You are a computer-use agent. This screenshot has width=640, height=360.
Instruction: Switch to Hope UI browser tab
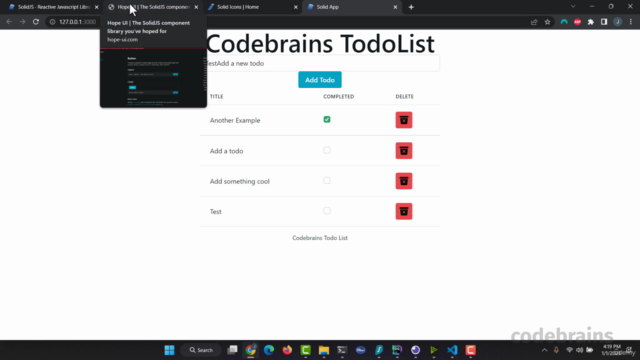(153, 7)
